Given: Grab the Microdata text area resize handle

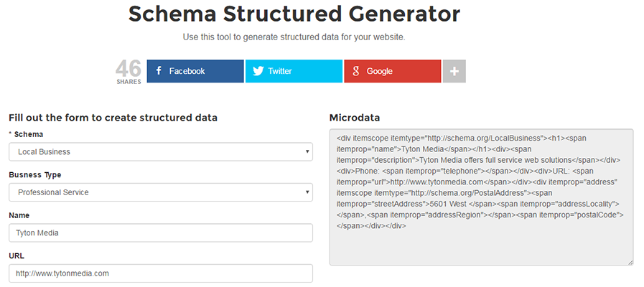Looking at the screenshot, I should tap(630, 262).
